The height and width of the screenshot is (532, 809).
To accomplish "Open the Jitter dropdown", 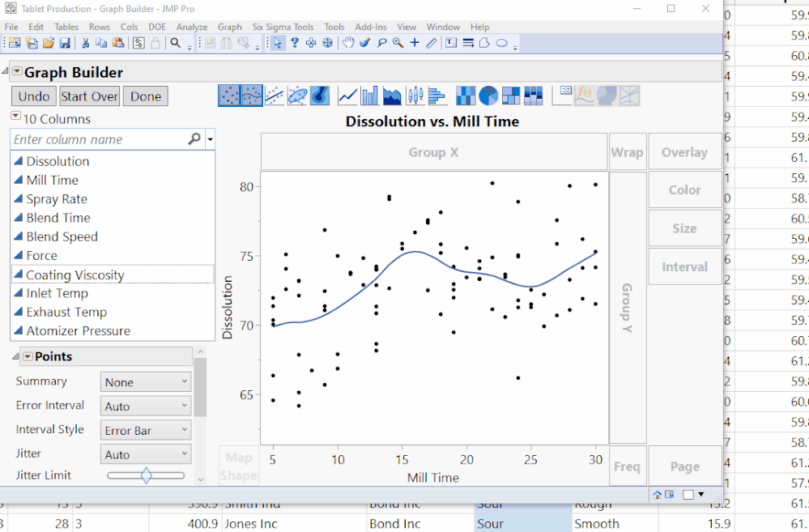I will tap(146, 454).
